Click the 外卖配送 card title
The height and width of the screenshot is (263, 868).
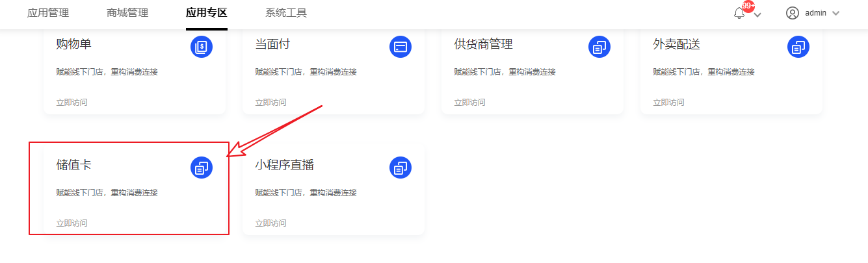pyautogui.click(x=676, y=44)
